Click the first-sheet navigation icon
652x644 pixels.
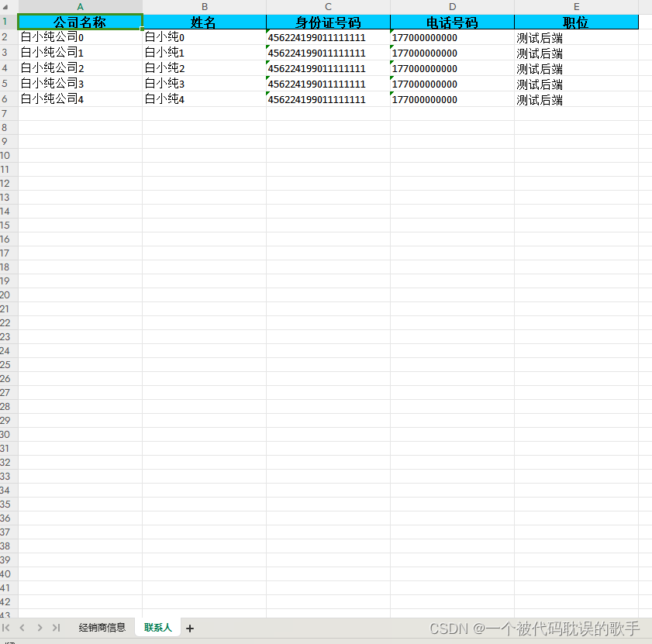pyautogui.click(x=7, y=628)
